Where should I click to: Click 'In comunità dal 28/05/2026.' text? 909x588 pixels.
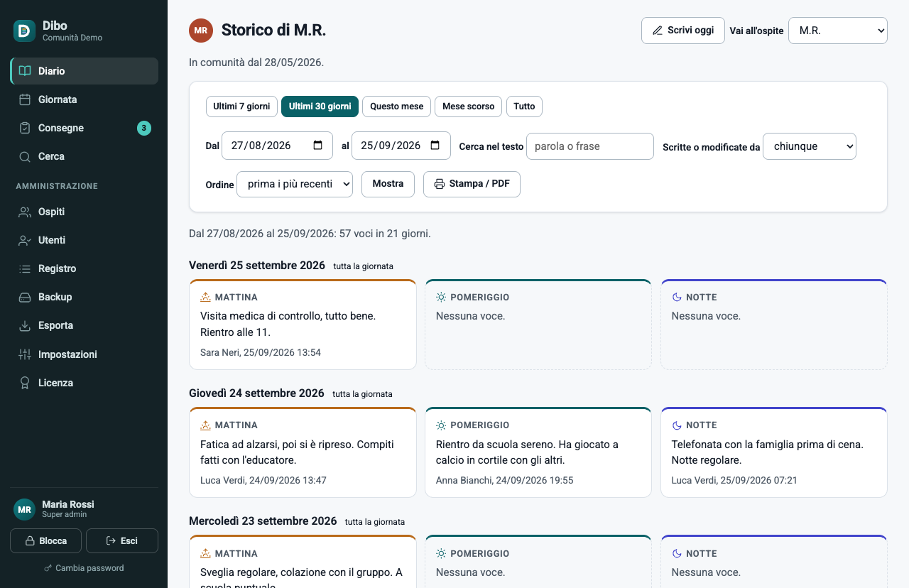coord(256,62)
